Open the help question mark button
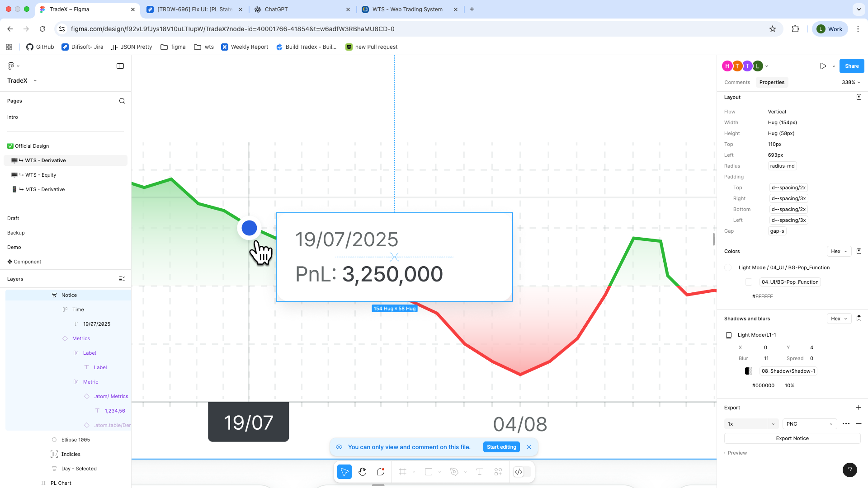This screenshot has width=868, height=488. [x=849, y=470]
